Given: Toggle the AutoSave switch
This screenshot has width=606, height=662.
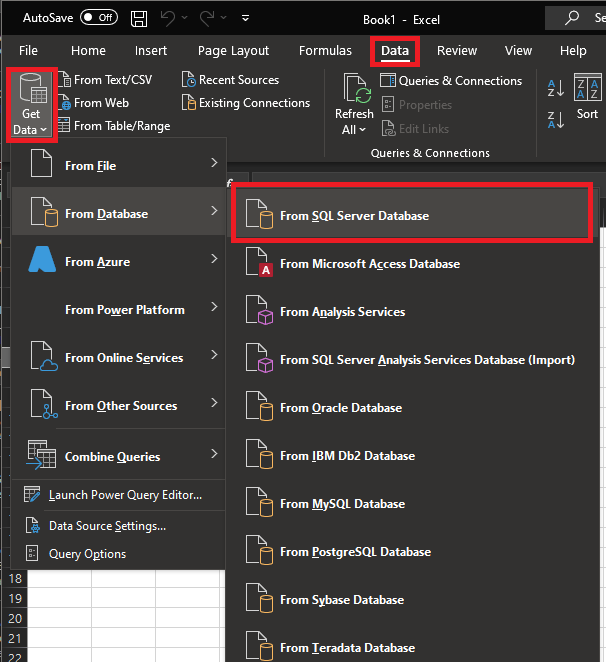Looking at the screenshot, I should pos(99,17).
